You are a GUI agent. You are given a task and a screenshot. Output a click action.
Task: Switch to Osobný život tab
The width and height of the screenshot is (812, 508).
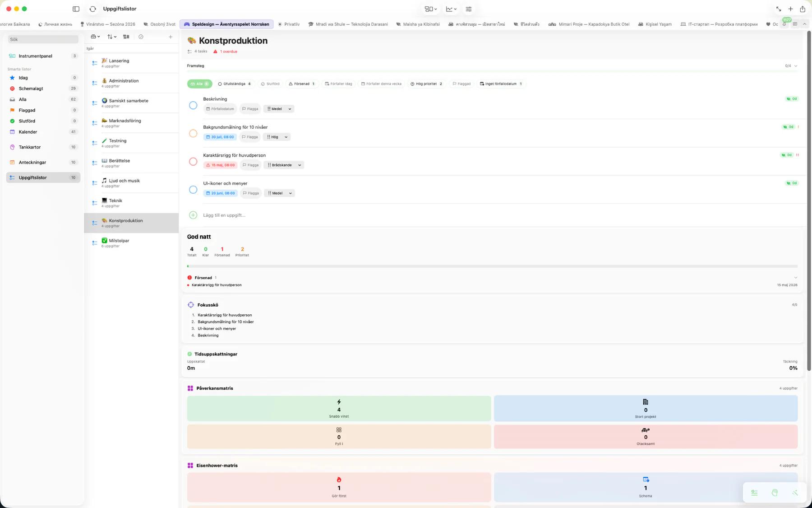point(159,24)
